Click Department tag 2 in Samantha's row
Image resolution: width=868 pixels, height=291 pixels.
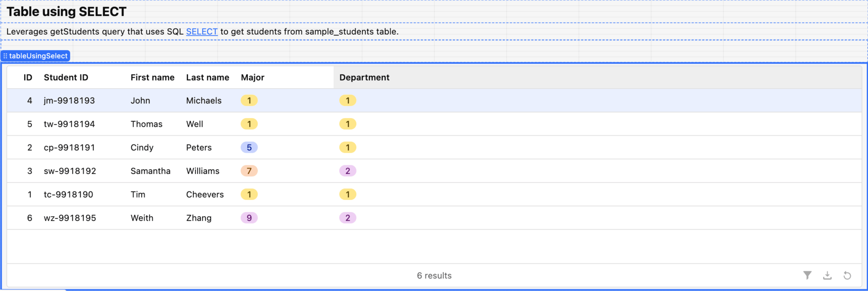(348, 171)
